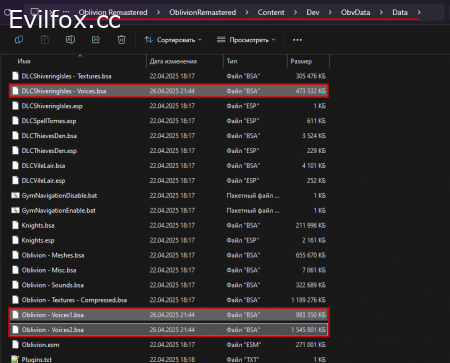Click date cell 22.04.2025 18:18

172,359
